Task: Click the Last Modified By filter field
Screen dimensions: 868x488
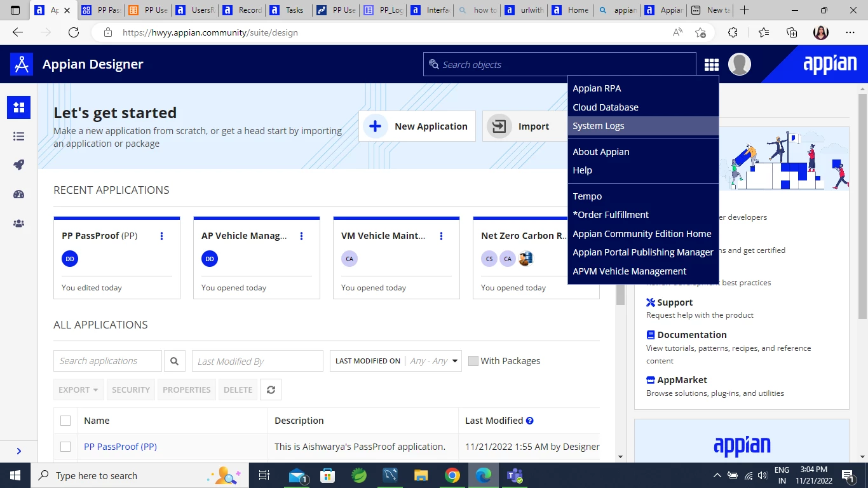Action: tap(257, 361)
